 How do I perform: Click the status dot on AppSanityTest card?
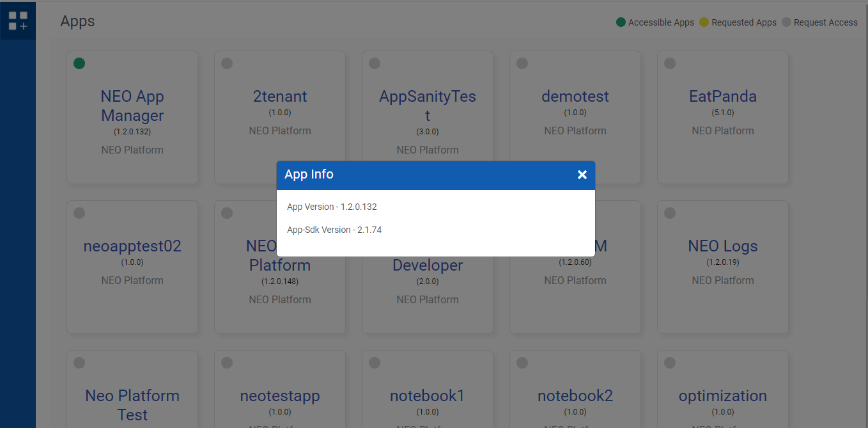click(375, 63)
